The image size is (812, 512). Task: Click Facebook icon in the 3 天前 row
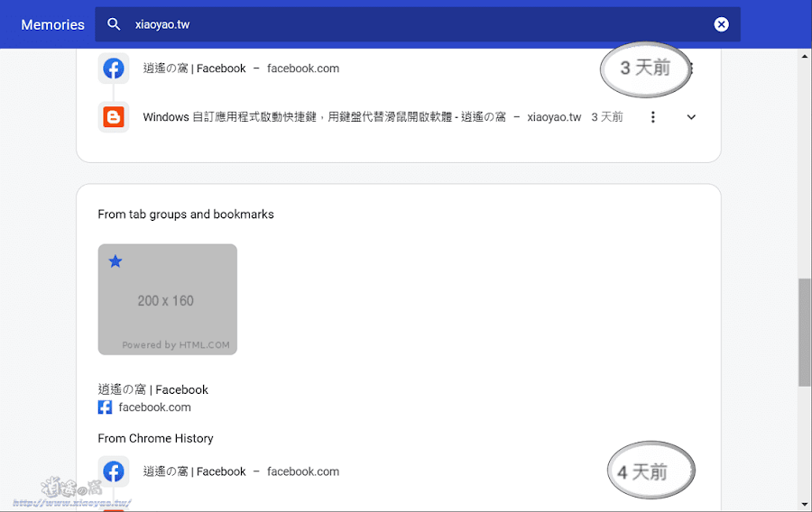pos(114,69)
